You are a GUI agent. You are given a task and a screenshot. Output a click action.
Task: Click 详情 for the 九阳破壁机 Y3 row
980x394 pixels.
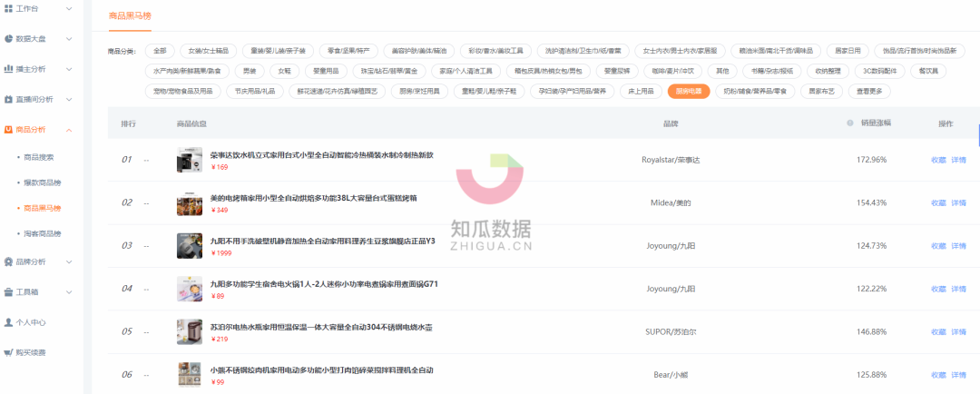(958, 246)
